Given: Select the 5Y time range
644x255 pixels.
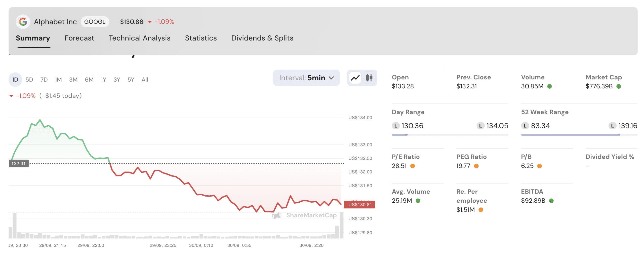Looking at the screenshot, I should coord(131,79).
